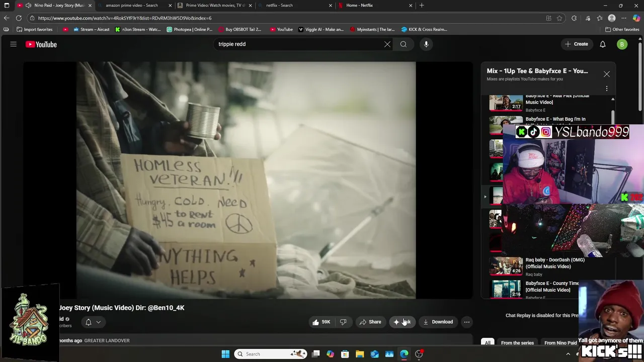This screenshot has height=362, width=644.
Task: Open Microsoft Store from taskbar
Action: point(345,354)
